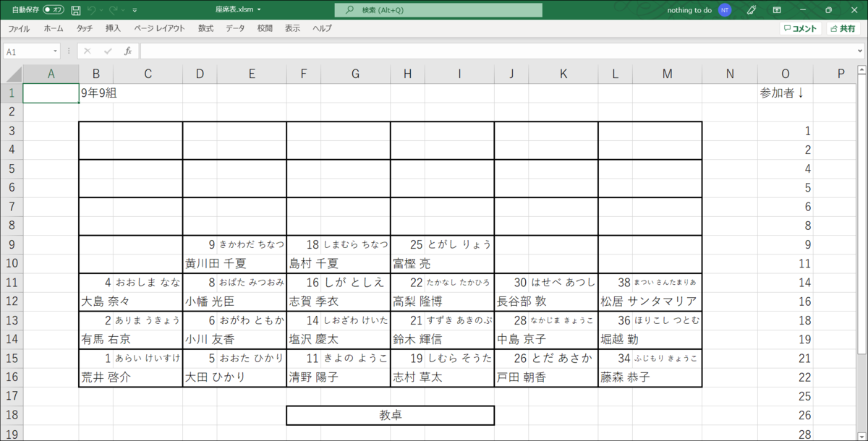Open the Undo history dropdown arrow
This screenshot has height=441, width=868.
click(101, 10)
